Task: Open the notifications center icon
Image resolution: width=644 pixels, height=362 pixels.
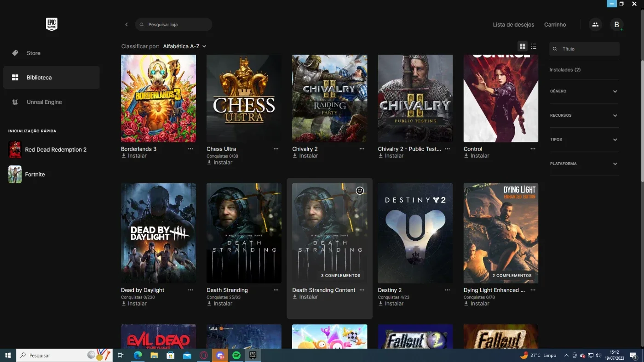Action: coord(633,355)
